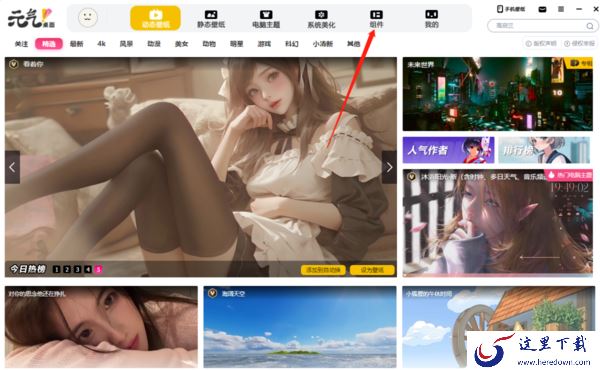
Task: Filter wallpapers by 4k category
Action: 101,44
